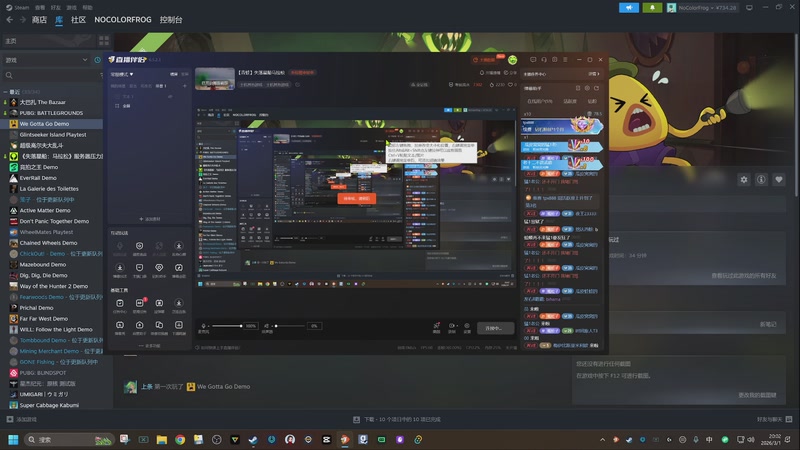Click the Windows taskbar search box
Viewport: 800px width, 450px height.
coord(68,439)
